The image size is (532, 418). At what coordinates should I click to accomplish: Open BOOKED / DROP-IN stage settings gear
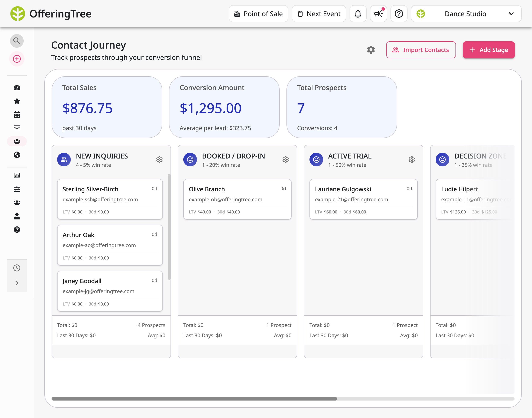[285, 160]
